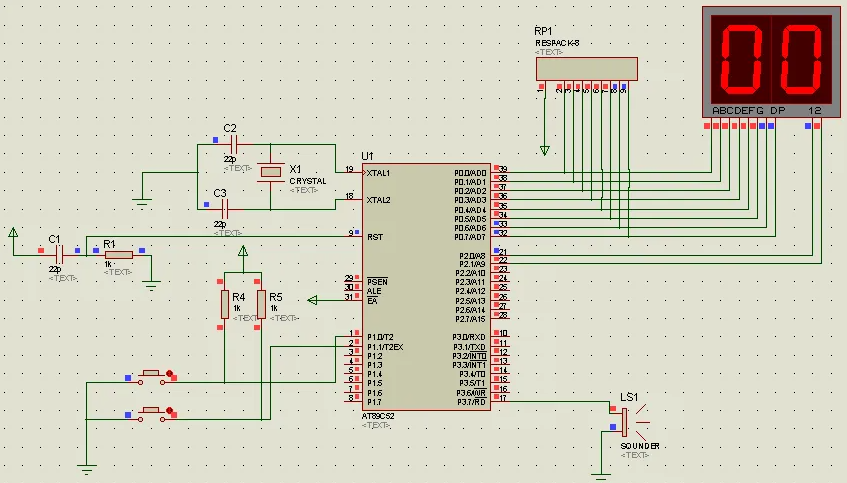The width and height of the screenshot is (847, 483).
Task: Click the R1 reference label
Action: tap(109, 245)
